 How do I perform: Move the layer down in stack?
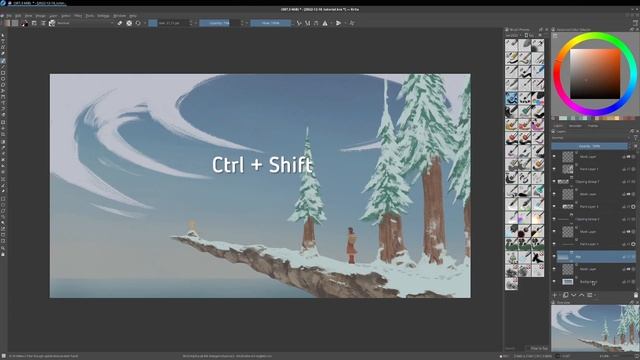coord(573,295)
